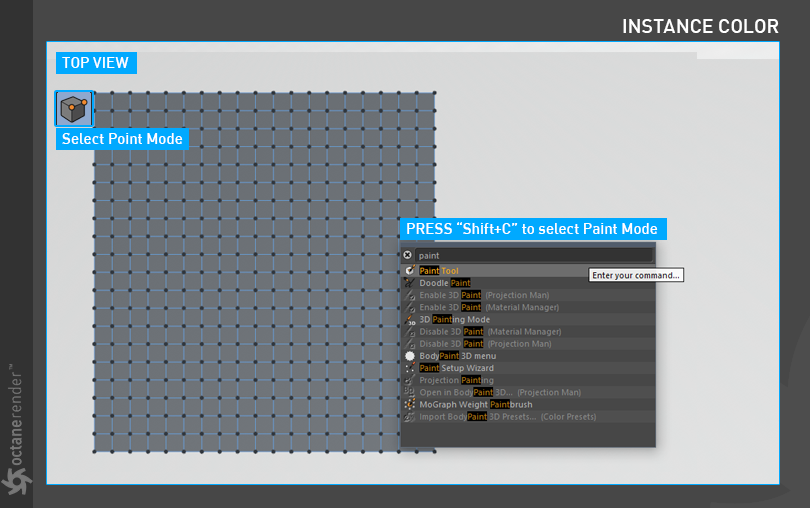
Task: Clear the commander search with X icon
Action: (408, 256)
